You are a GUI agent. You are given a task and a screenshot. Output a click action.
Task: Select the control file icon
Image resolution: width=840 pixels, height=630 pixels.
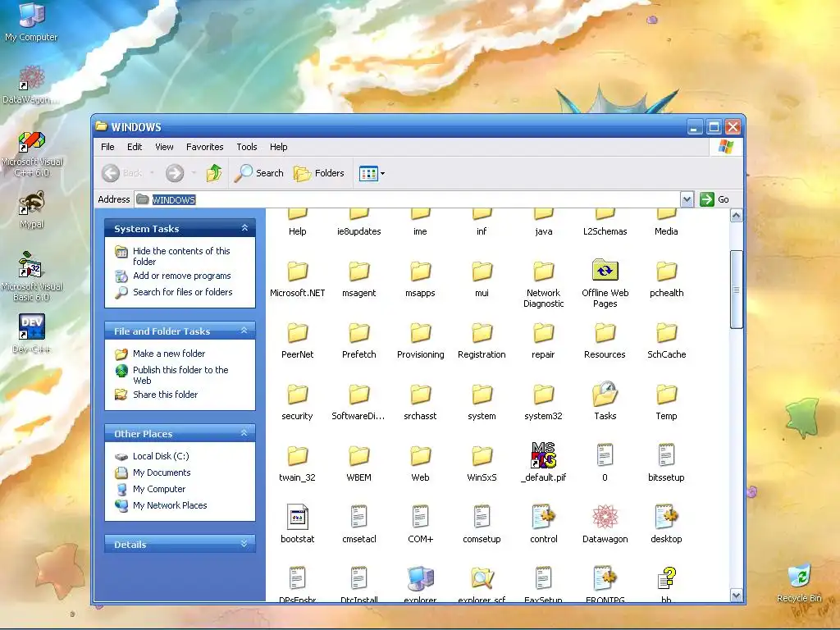pyautogui.click(x=543, y=517)
